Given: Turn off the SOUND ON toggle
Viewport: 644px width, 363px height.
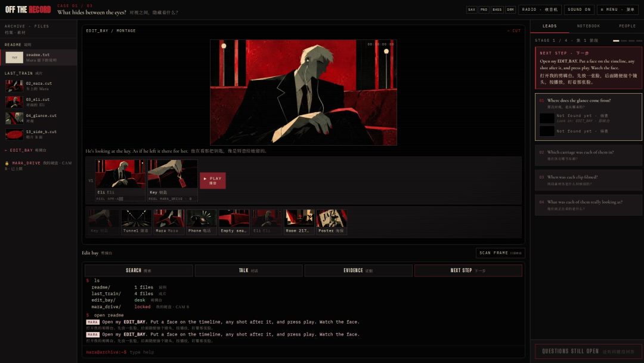Looking at the screenshot, I should (579, 10).
